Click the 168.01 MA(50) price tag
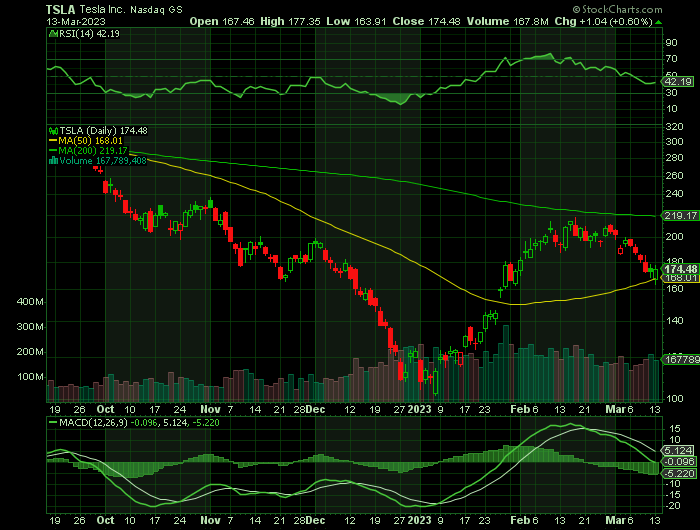The width and height of the screenshot is (700, 530). tap(681, 278)
